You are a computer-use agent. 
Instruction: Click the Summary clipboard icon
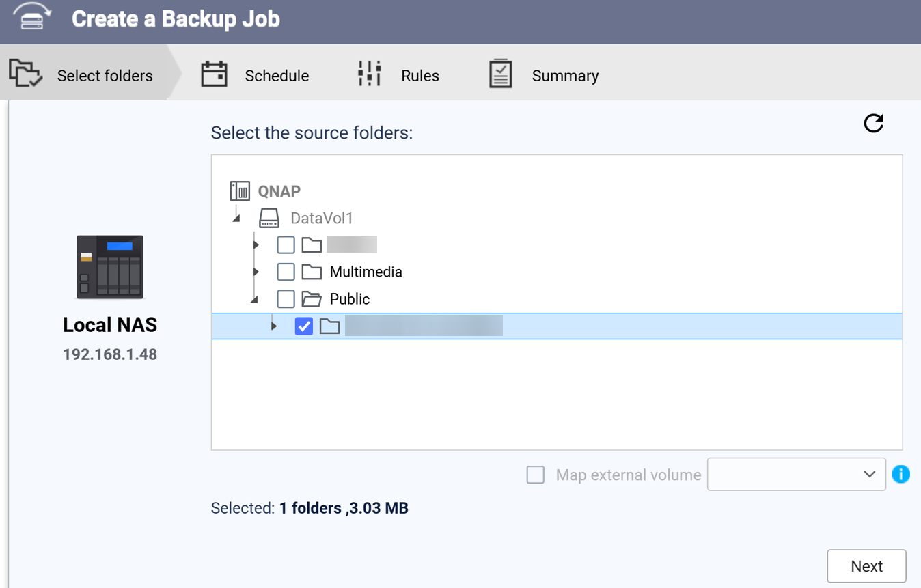pos(500,74)
